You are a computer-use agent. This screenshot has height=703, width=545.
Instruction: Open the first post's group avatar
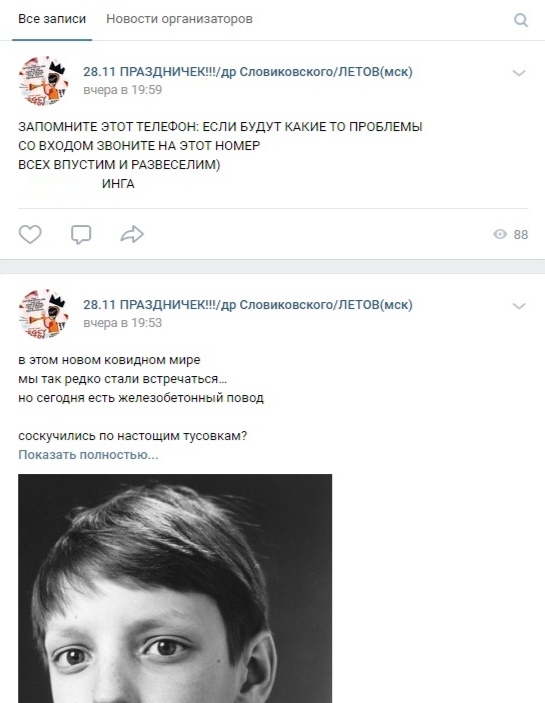click(43, 81)
